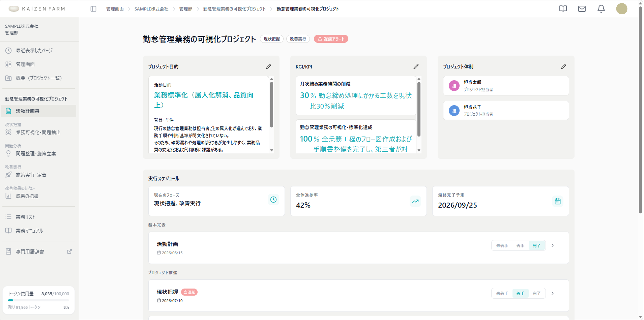Edit the KGI/KPI card with pencil icon
Image resolution: width=644 pixels, height=320 pixels.
coord(416,66)
